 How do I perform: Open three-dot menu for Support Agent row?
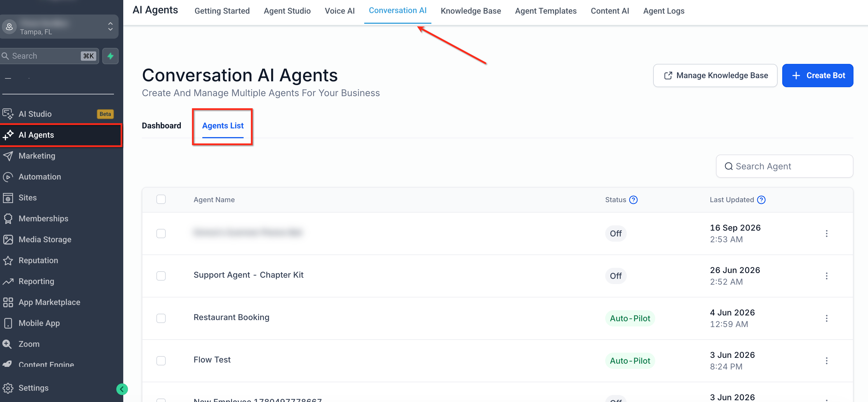[826, 276]
